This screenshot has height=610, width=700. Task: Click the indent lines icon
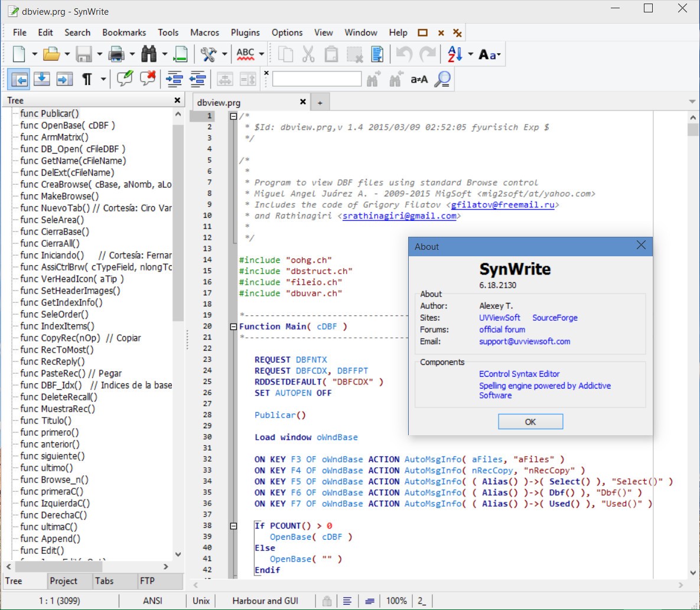pos(174,79)
